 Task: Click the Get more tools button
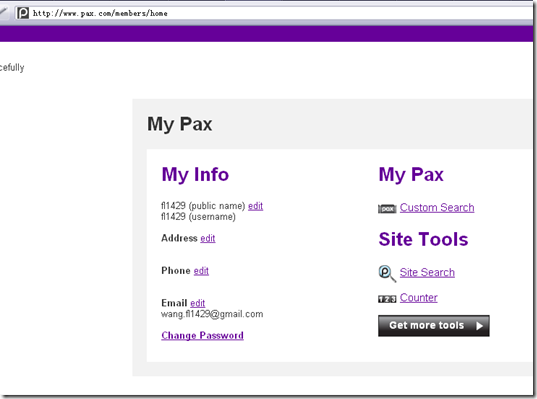(x=434, y=326)
